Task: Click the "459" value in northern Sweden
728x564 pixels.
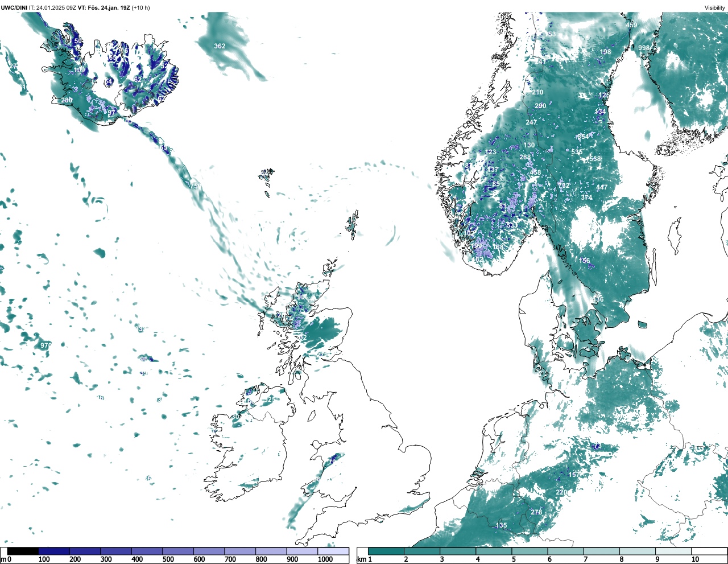Action: click(x=631, y=25)
